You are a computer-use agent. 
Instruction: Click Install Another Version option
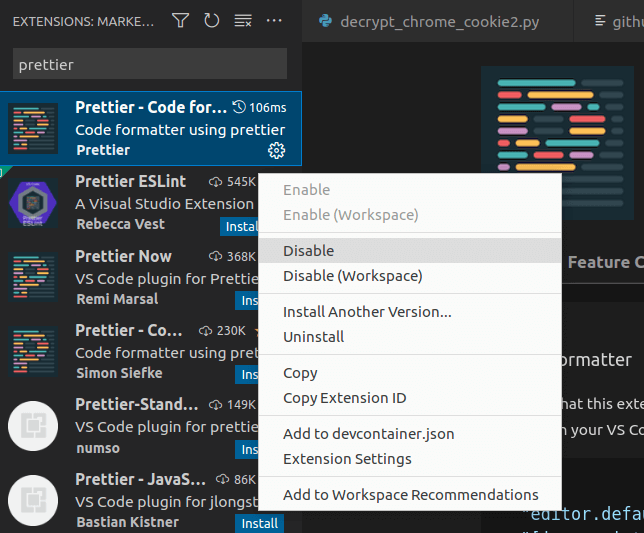pos(367,312)
